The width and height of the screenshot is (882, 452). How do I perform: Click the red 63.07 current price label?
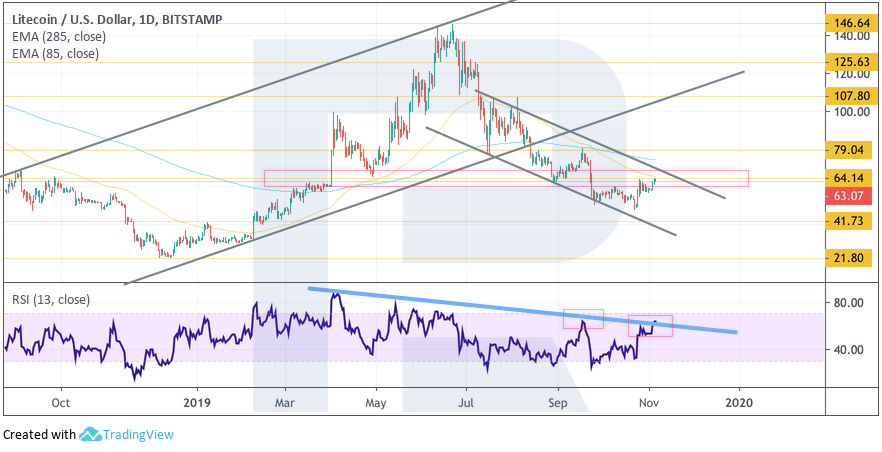[x=852, y=196]
